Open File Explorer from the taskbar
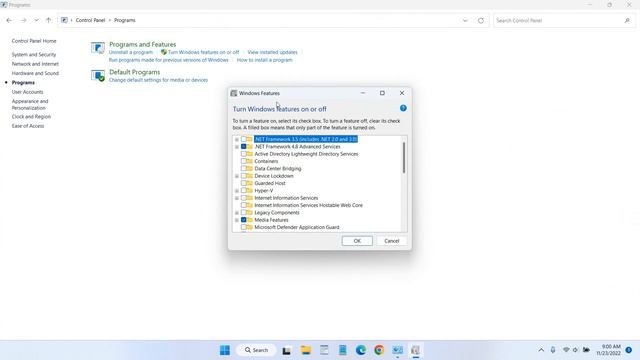 [x=306, y=350]
